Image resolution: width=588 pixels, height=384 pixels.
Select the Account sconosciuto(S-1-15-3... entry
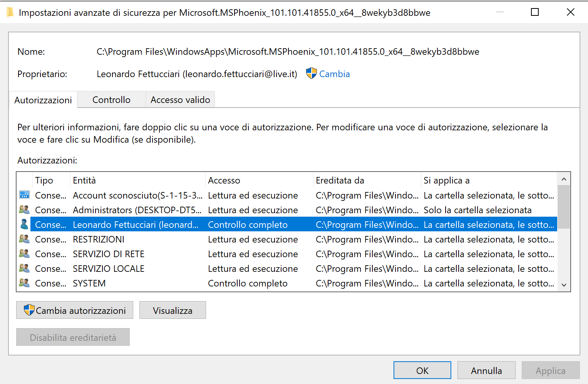point(287,195)
